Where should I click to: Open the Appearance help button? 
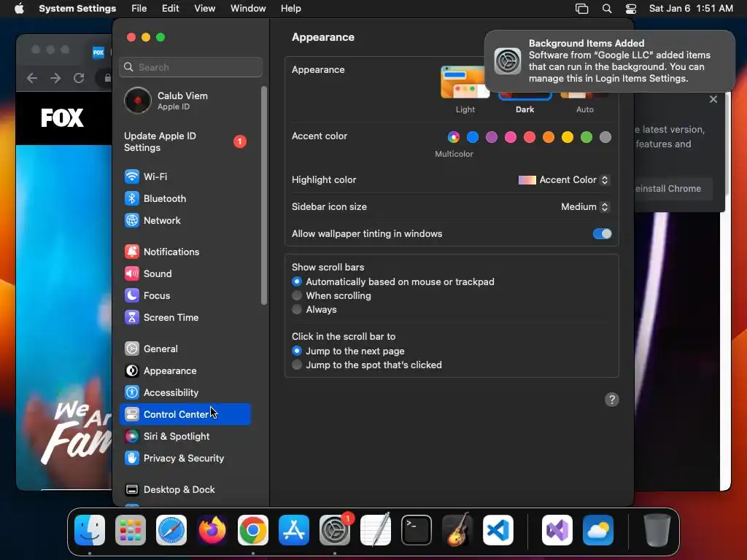click(612, 400)
